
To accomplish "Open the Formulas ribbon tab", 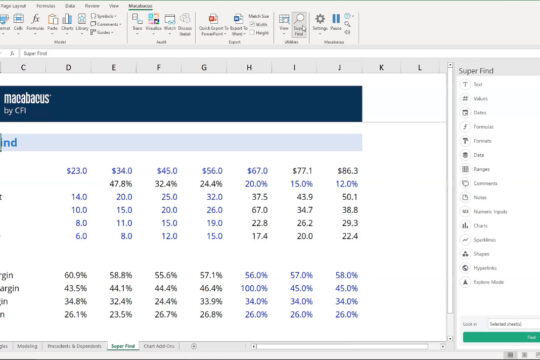I will tap(46, 6).
